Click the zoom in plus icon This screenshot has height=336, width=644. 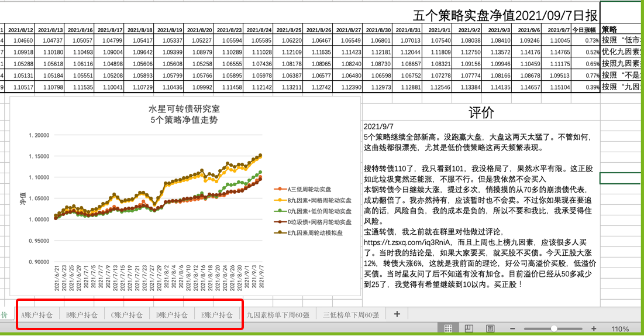(594, 329)
